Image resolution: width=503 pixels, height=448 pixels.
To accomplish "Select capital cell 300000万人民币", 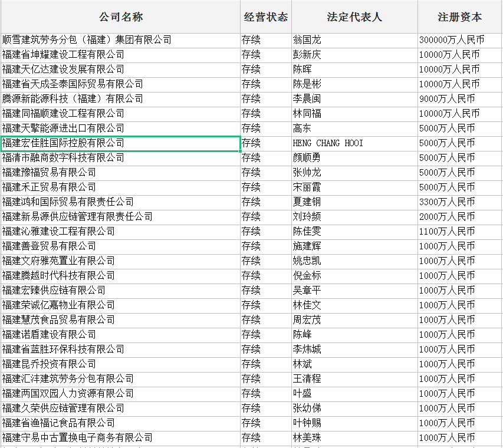I will 460,40.
